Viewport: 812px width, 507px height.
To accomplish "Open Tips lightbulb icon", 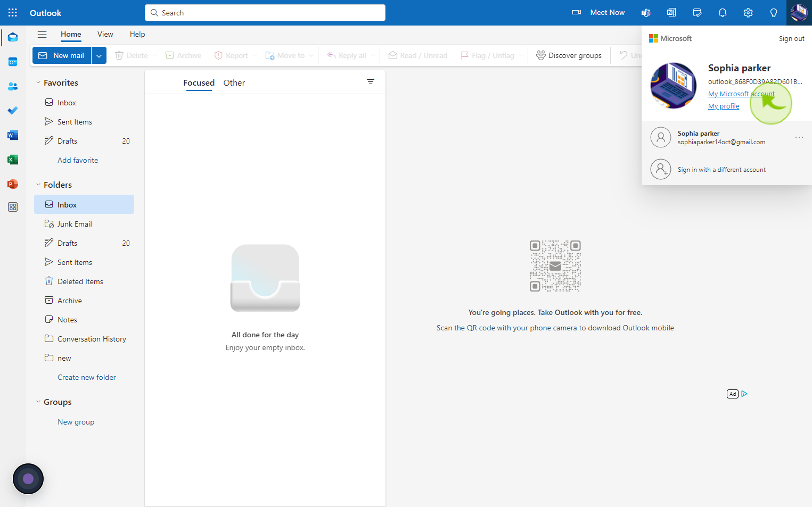I will (x=774, y=13).
